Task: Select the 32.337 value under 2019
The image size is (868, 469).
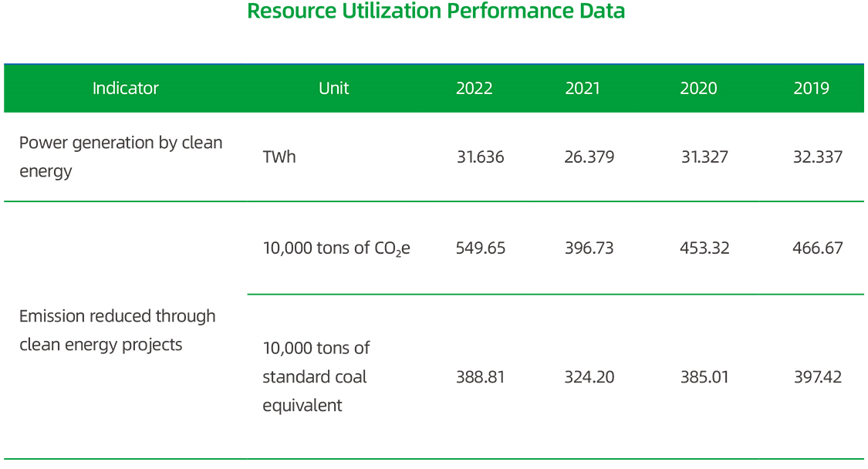Action: pyautogui.click(x=818, y=157)
